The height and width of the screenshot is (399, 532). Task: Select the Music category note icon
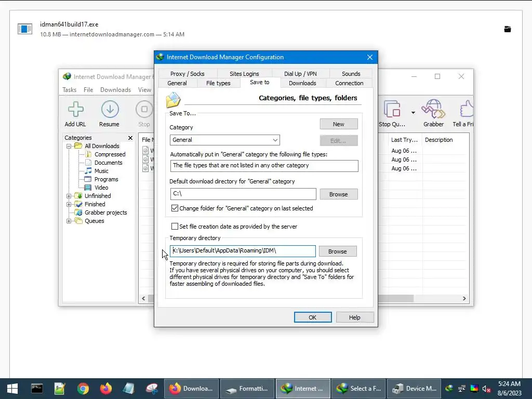coord(88,171)
